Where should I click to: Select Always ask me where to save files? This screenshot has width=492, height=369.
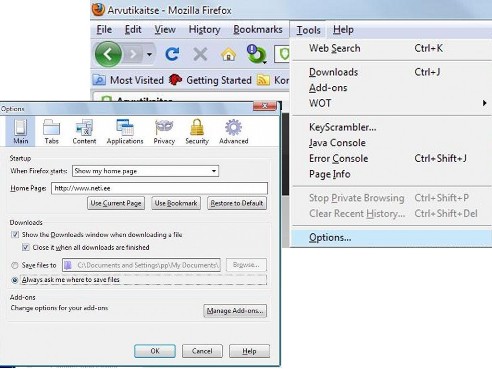click(15, 280)
